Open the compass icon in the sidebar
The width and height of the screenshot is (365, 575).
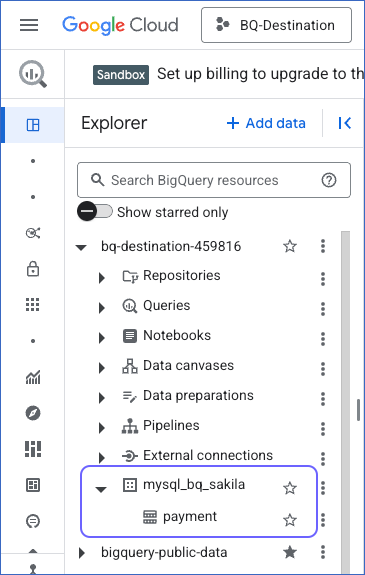(x=33, y=413)
